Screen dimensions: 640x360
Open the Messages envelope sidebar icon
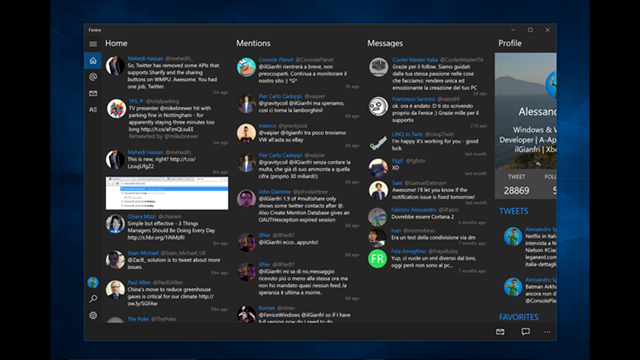[93, 93]
